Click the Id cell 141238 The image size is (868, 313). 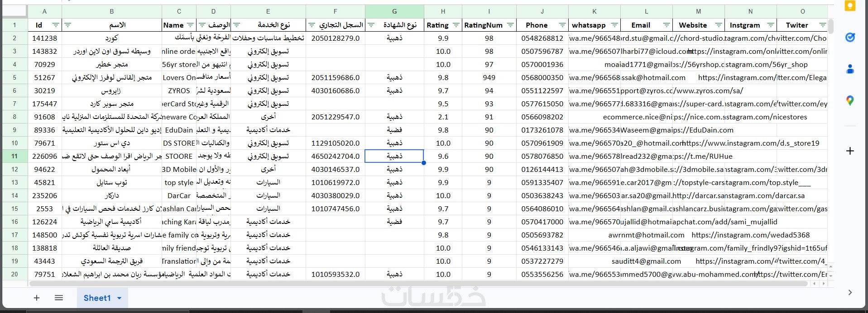(44, 38)
